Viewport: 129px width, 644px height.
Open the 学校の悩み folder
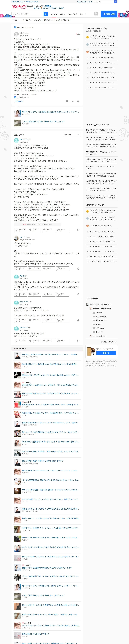click(x=94, y=332)
